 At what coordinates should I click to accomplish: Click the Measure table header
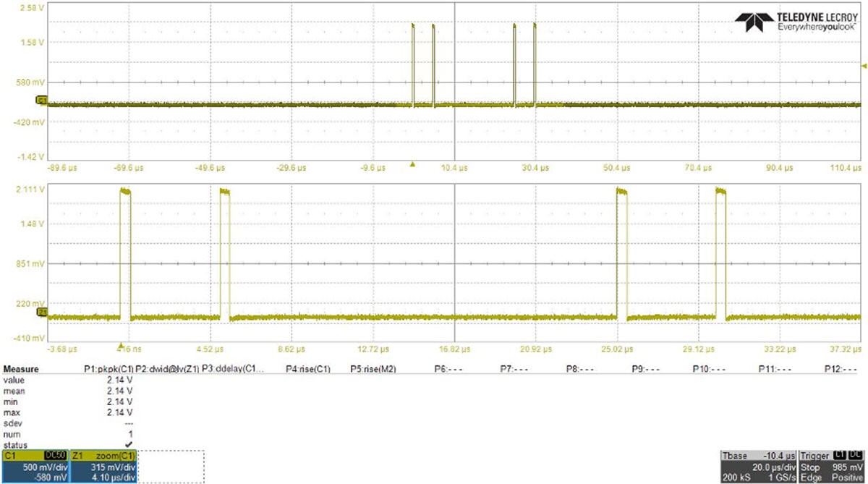[22, 369]
